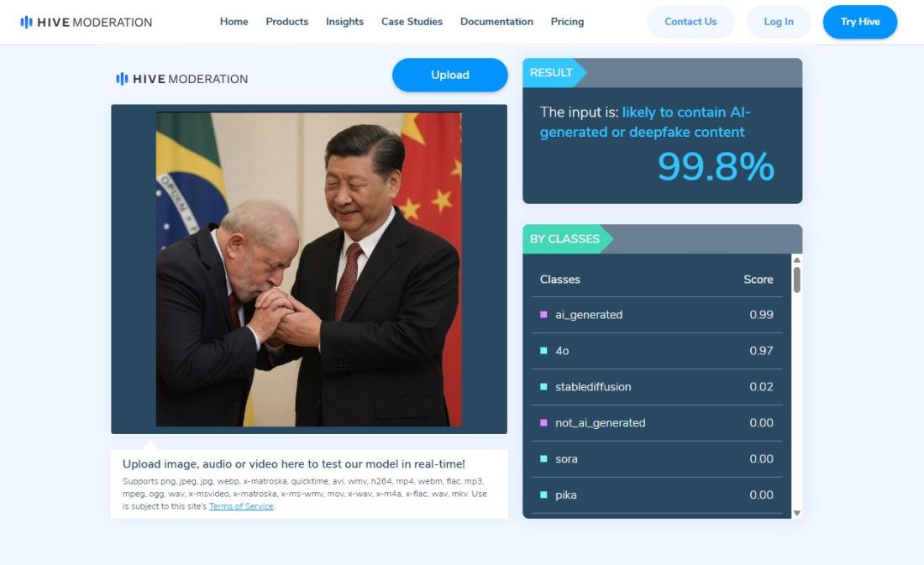This screenshot has height=565, width=924.
Task: Click the cyan square beside 4o class
Action: click(x=543, y=351)
